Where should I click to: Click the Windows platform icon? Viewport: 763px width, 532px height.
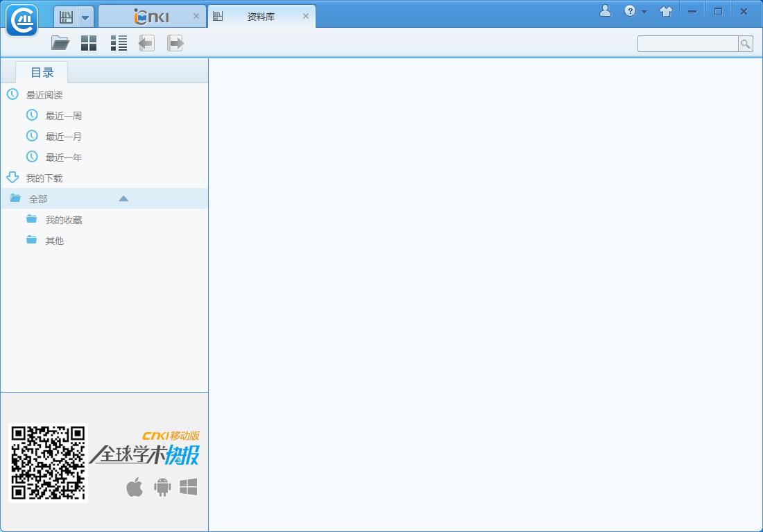(x=188, y=487)
